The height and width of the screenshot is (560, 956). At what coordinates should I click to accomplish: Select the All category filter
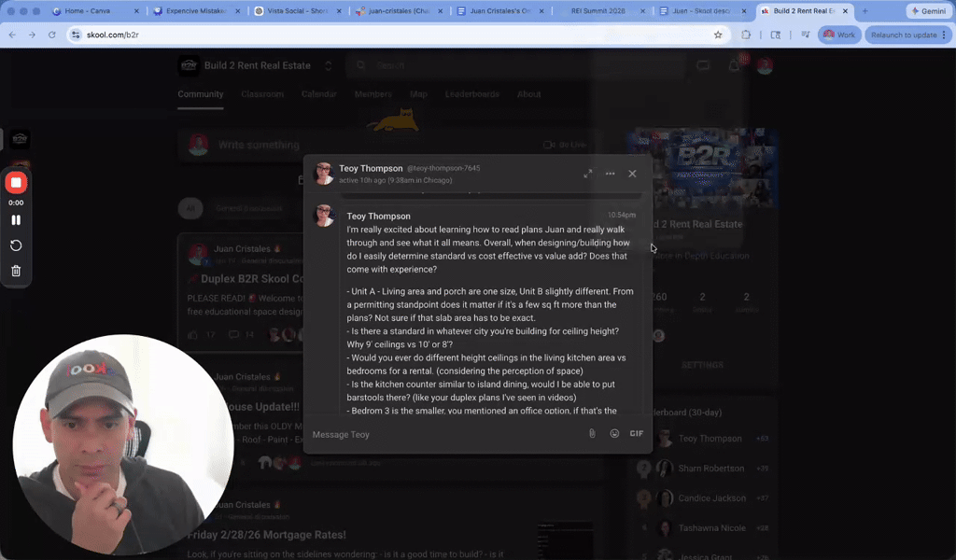coord(190,208)
